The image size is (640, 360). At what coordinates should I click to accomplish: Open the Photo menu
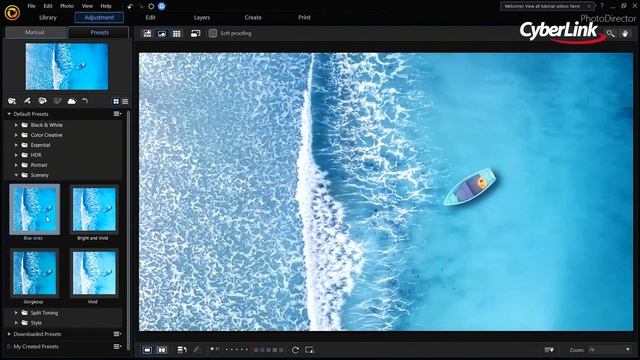(67, 6)
